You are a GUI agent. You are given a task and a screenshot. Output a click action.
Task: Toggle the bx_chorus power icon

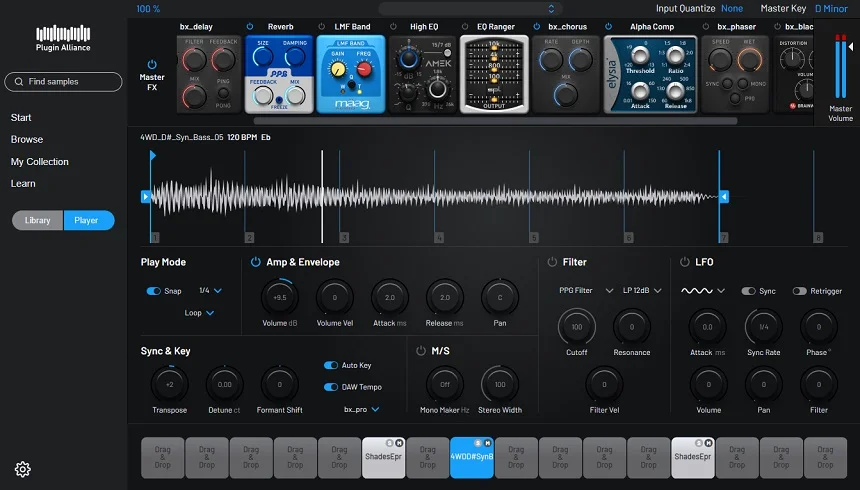(x=536, y=26)
